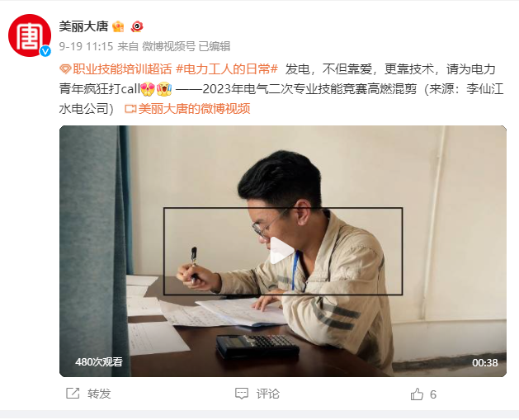Click the comment bubble icon

tap(242, 394)
